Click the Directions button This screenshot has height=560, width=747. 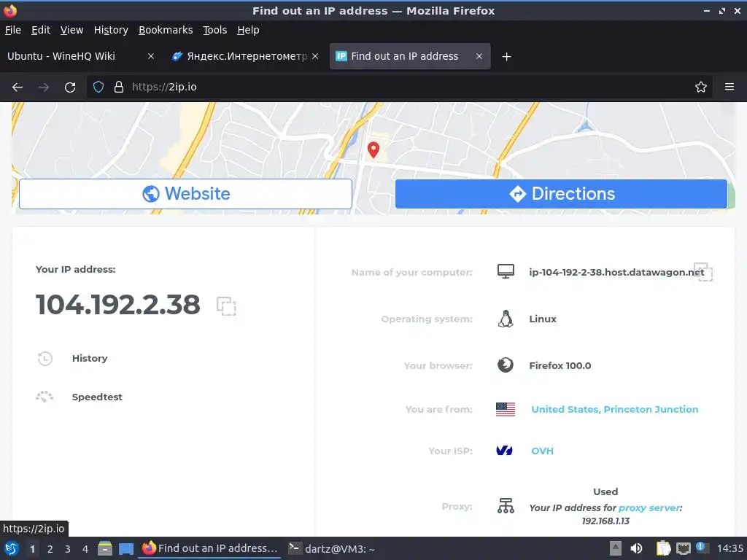pyautogui.click(x=561, y=194)
